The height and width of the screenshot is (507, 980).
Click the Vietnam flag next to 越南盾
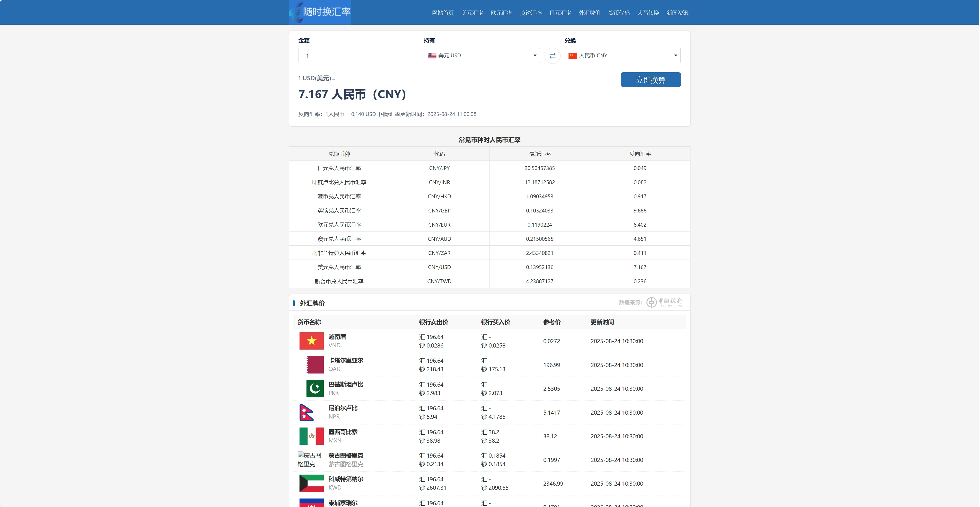(311, 340)
